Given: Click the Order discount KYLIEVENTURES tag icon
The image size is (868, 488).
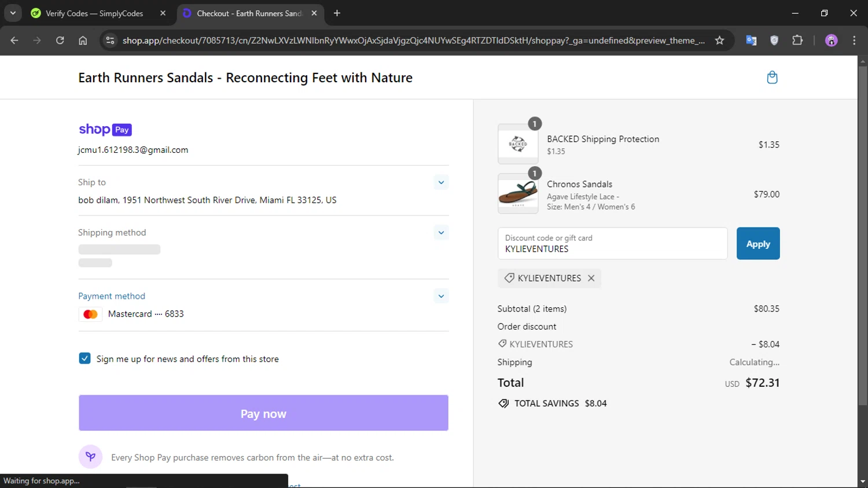Looking at the screenshot, I should [x=502, y=344].
